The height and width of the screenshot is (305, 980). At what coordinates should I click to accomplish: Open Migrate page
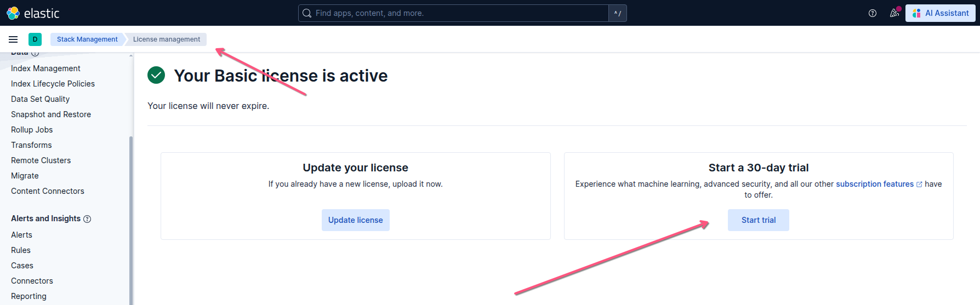click(x=25, y=176)
